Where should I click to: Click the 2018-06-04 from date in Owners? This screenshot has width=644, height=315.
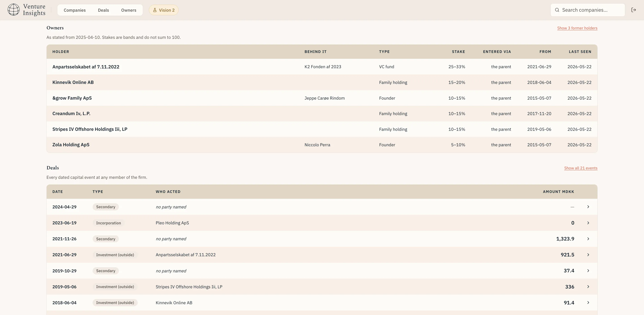tap(539, 82)
